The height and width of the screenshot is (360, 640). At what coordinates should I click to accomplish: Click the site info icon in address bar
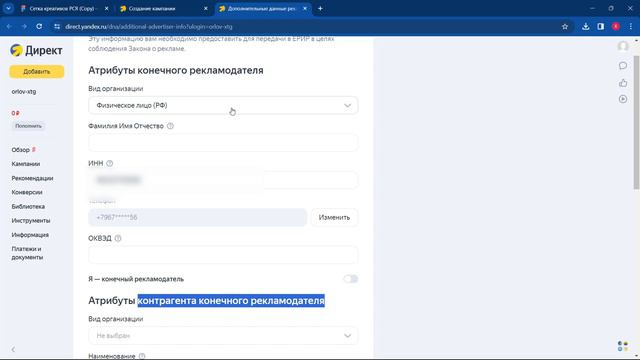[57, 27]
